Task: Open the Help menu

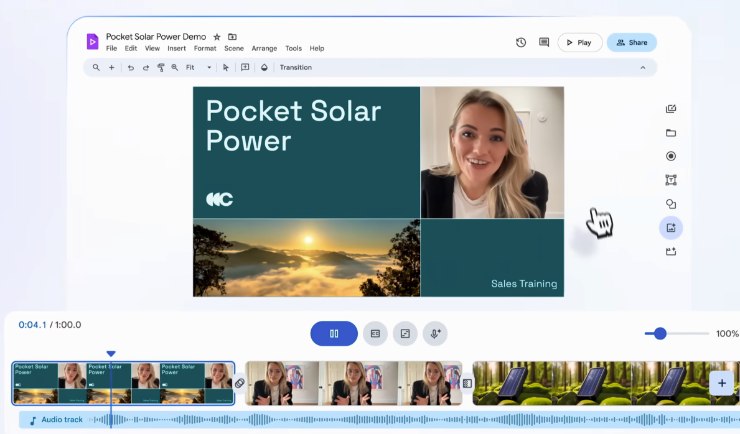Action: click(317, 48)
